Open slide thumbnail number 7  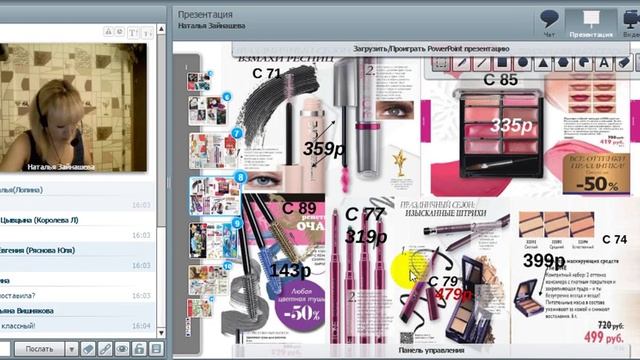214,150
